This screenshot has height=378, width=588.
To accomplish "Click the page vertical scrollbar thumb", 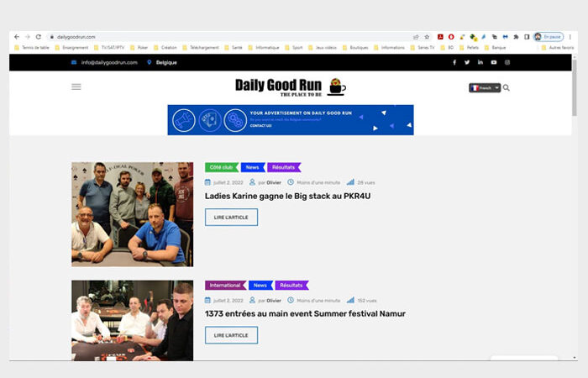I will [x=575, y=87].
